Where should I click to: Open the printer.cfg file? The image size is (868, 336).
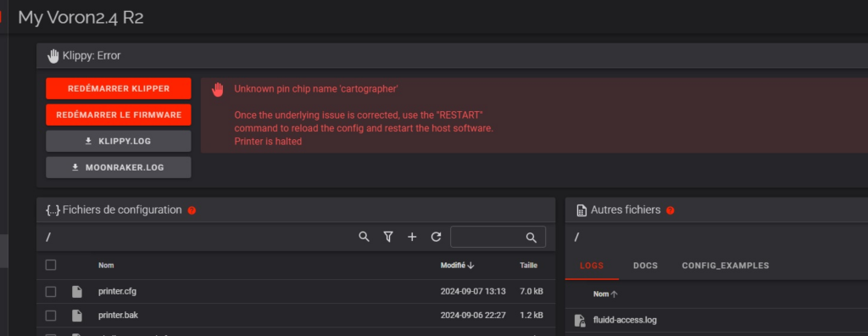click(117, 291)
